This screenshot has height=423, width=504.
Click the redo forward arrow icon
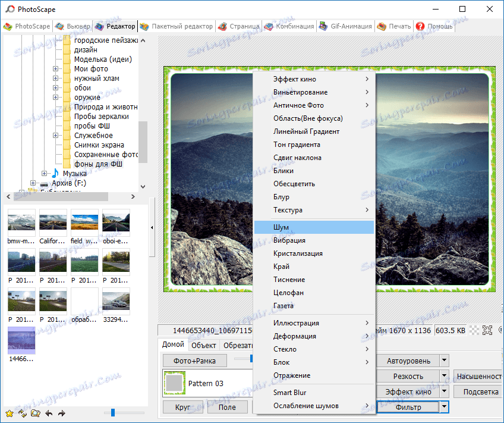[62, 413]
